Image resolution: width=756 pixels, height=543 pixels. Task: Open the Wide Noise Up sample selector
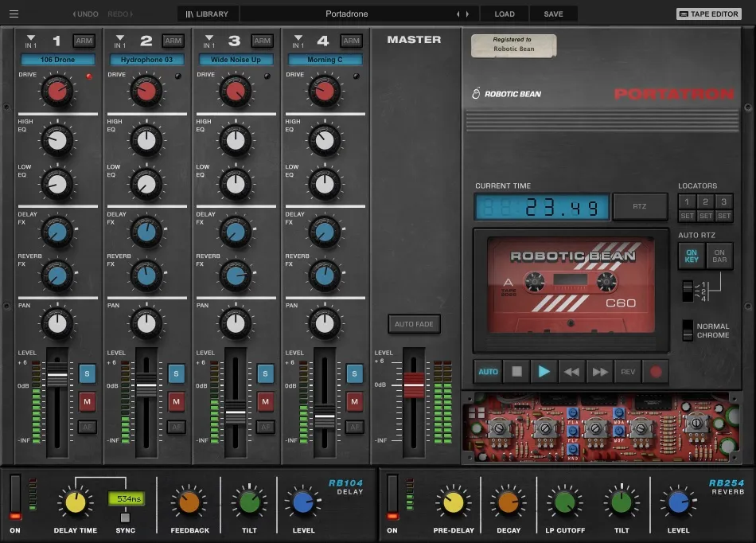(x=236, y=60)
